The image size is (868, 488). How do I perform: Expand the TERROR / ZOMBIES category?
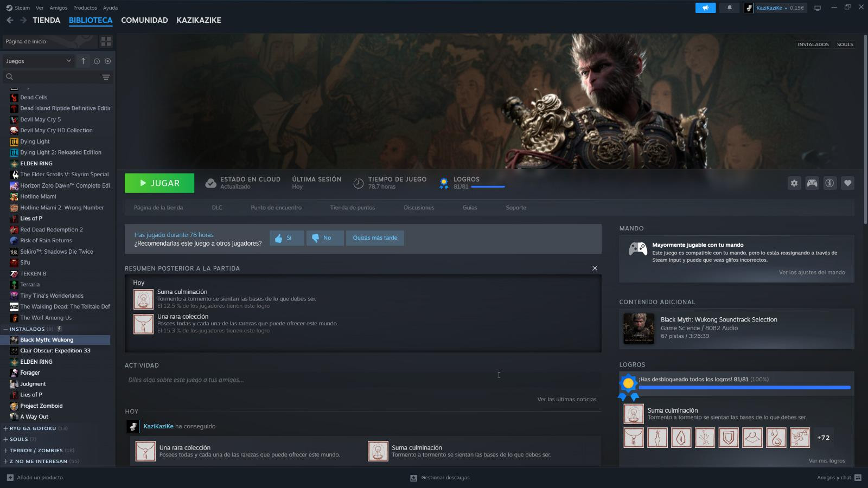(5, 451)
